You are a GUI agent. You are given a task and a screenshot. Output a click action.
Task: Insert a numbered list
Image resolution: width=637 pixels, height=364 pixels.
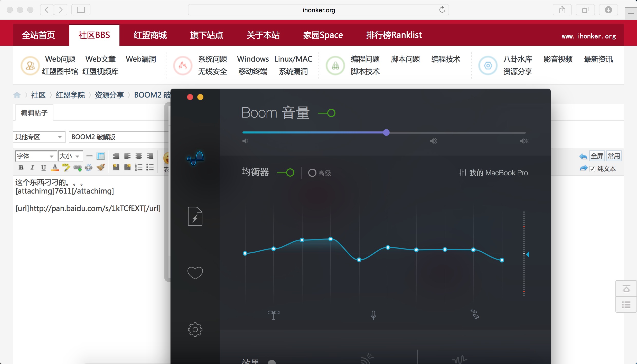point(139,167)
